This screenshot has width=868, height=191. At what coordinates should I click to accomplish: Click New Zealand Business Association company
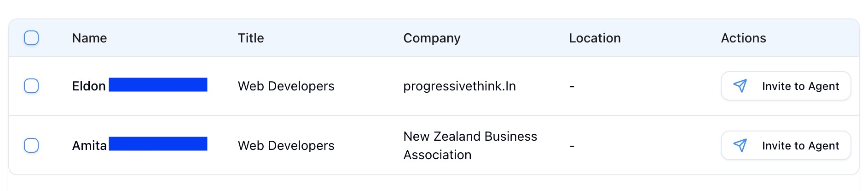[469, 145]
